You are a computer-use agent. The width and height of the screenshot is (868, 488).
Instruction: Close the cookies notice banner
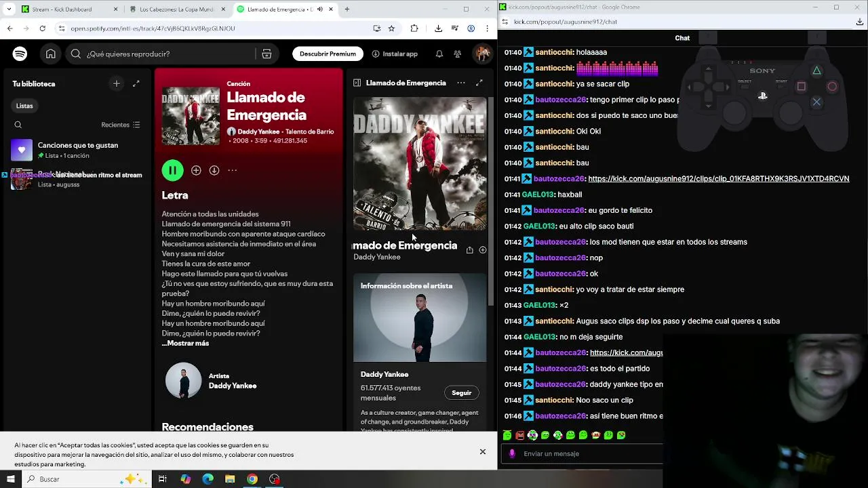pyautogui.click(x=483, y=451)
